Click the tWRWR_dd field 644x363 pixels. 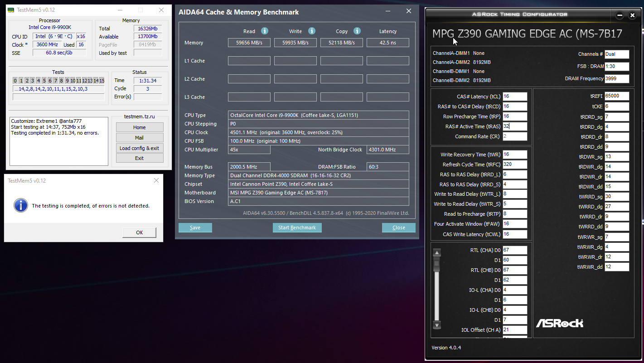click(617, 267)
